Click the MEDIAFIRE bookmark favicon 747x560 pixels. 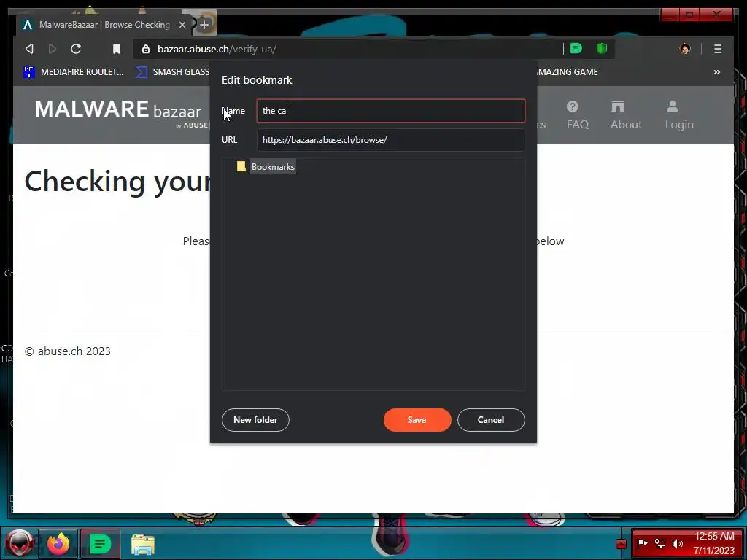pyautogui.click(x=28, y=72)
